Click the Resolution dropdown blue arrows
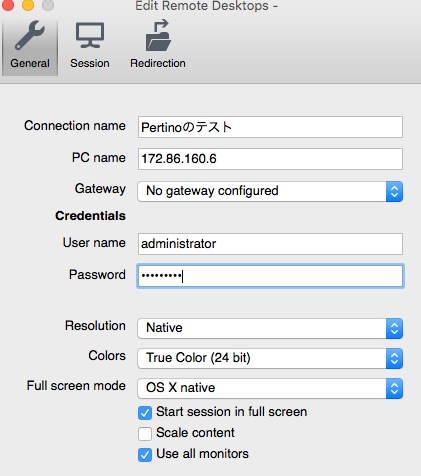The image size is (421, 476). coord(394,329)
